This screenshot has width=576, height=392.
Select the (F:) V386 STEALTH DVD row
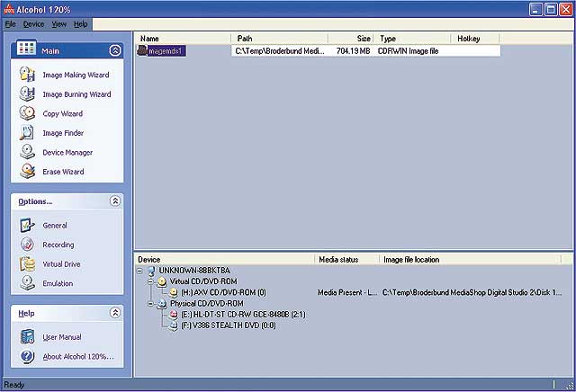point(228,325)
